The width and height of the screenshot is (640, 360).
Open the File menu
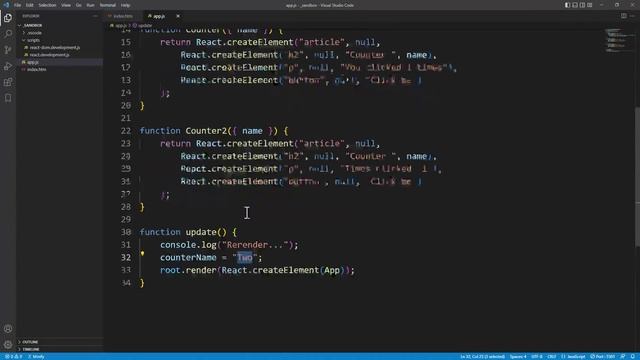tap(18, 5)
